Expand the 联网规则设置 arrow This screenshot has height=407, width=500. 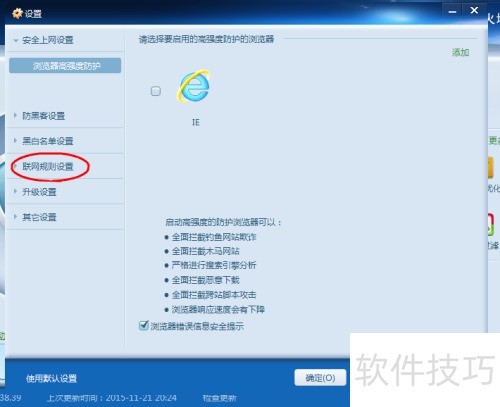tap(15, 166)
